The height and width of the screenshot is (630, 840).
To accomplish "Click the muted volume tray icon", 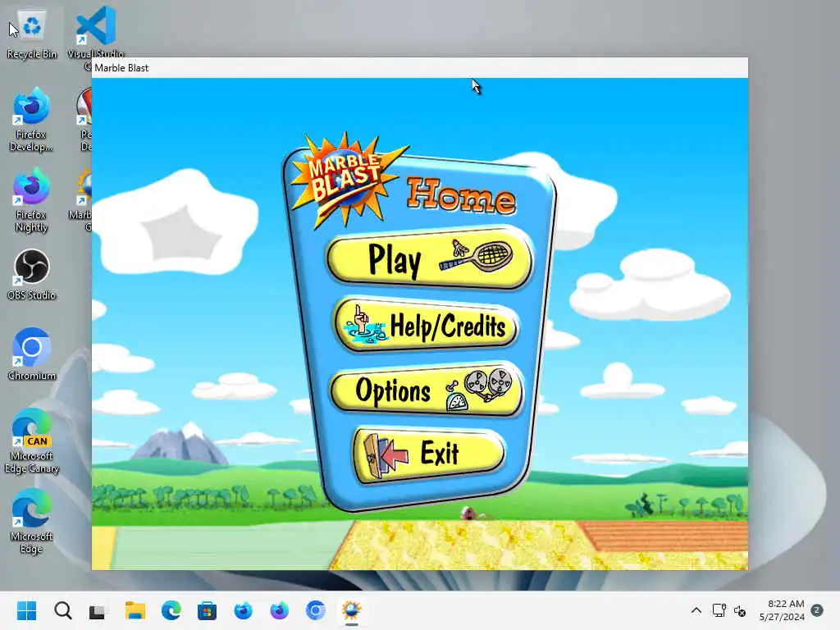I will pyautogui.click(x=740, y=610).
